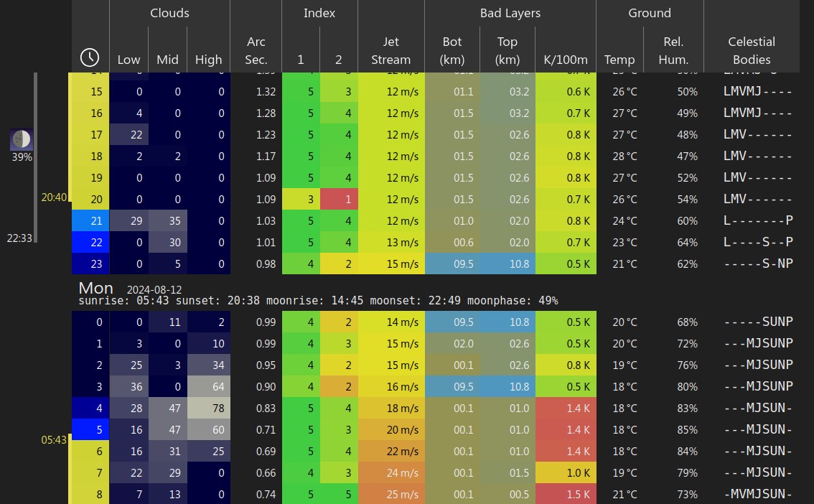
Task: Click the K/100m column header
Action: click(566, 60)
